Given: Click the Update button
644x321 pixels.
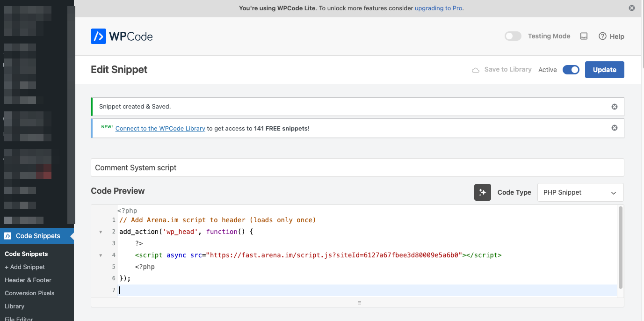Looking at the screenshot, I should 605,70.
